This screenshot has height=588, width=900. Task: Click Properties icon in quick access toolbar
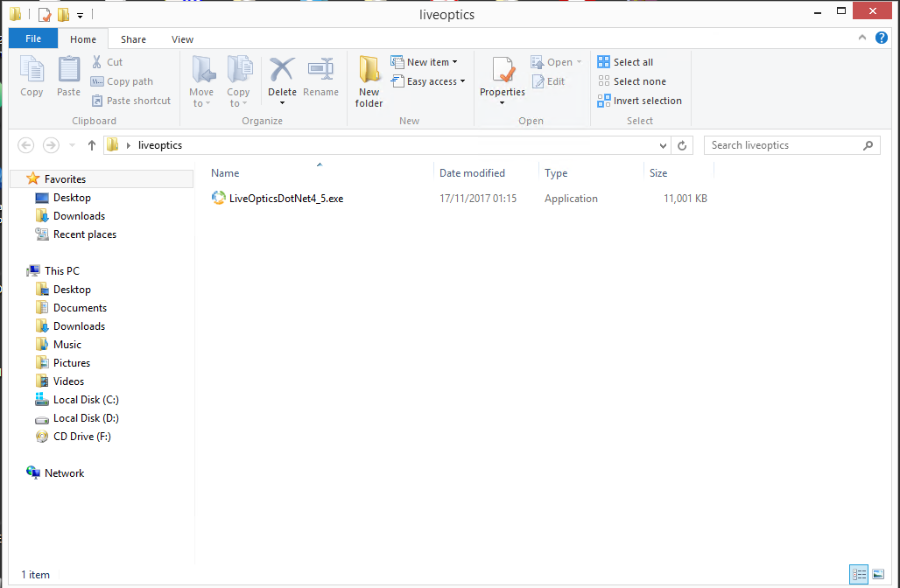45,14
